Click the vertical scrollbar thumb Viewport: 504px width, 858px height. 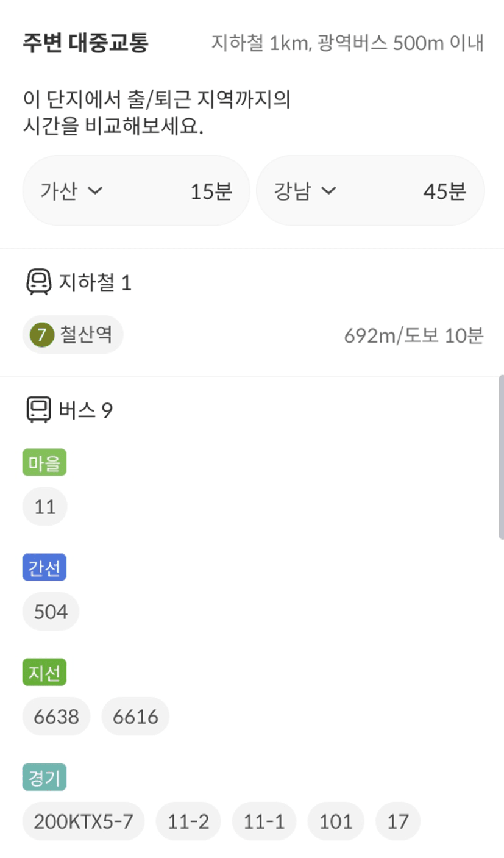tap(501, 457)
